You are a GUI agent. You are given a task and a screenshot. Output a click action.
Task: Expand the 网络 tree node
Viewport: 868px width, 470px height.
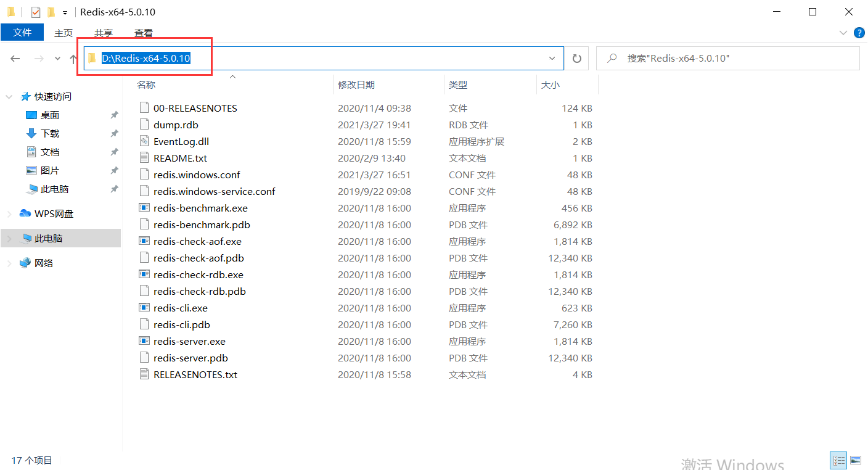click(9, 263)
